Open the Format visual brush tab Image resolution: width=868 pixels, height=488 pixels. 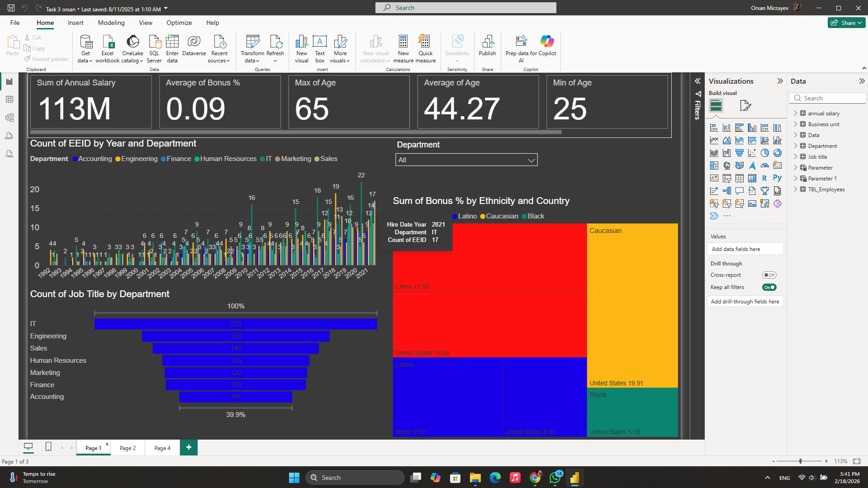point(745,106)
